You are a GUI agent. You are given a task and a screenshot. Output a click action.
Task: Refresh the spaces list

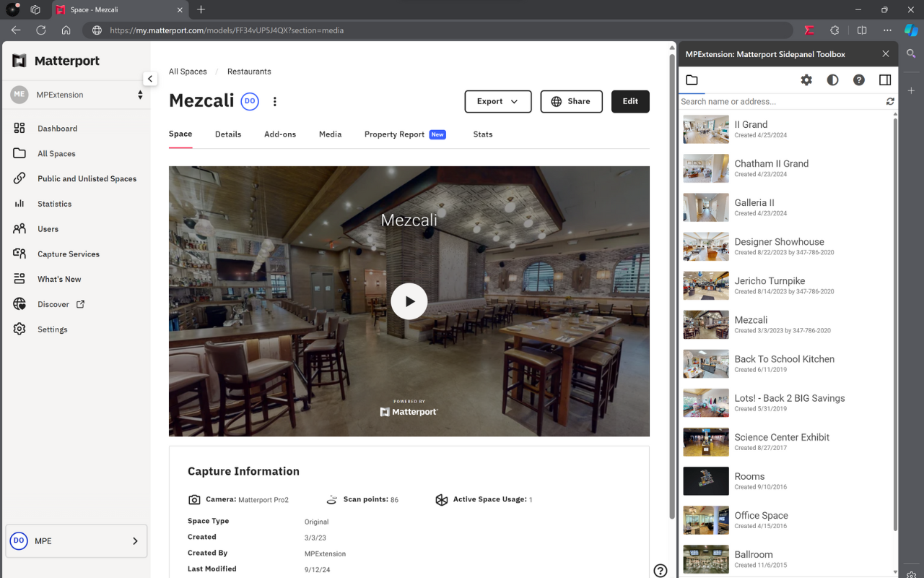click(x=890, y=101)
